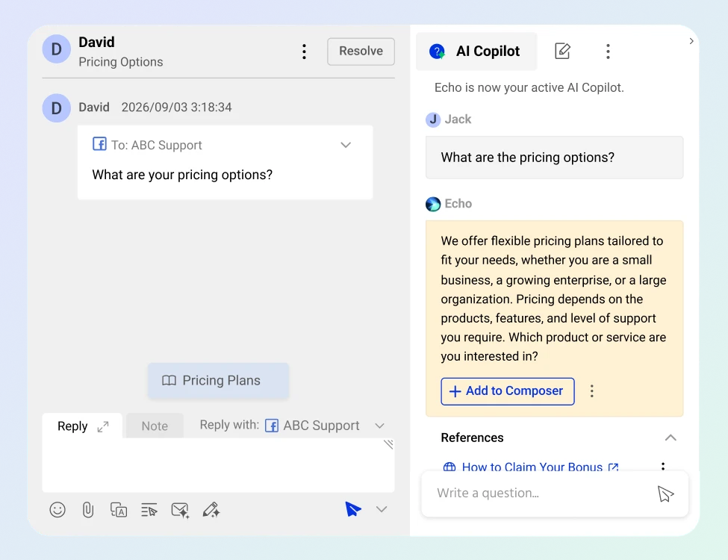
Task: Click Jack's avatar in Copilot chat
Action: tap(433, 119)
